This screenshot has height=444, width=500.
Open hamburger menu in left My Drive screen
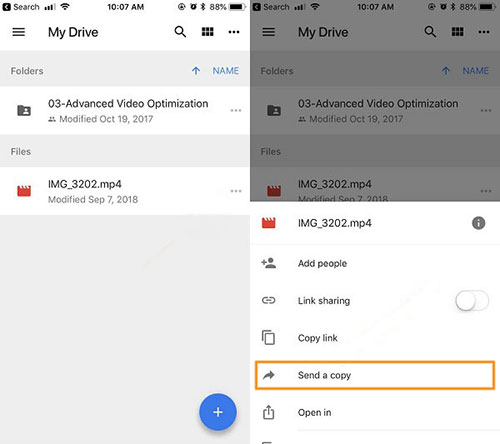pos(19,32)
